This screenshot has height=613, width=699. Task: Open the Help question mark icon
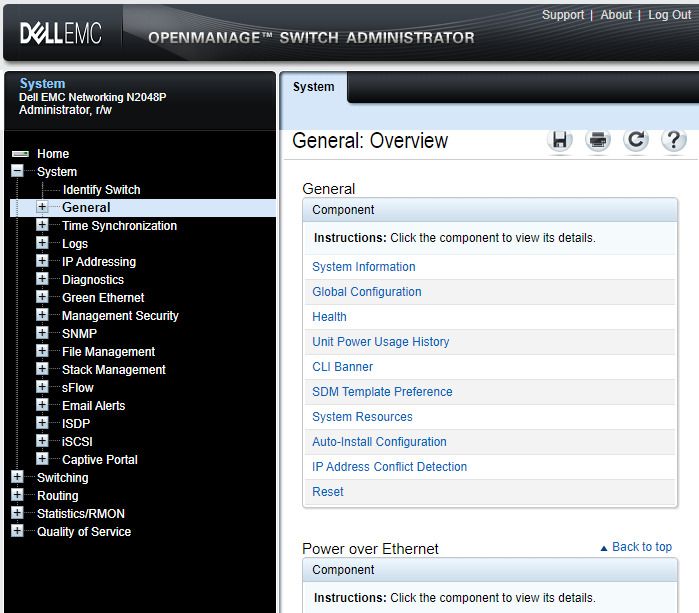coord(674,140)
